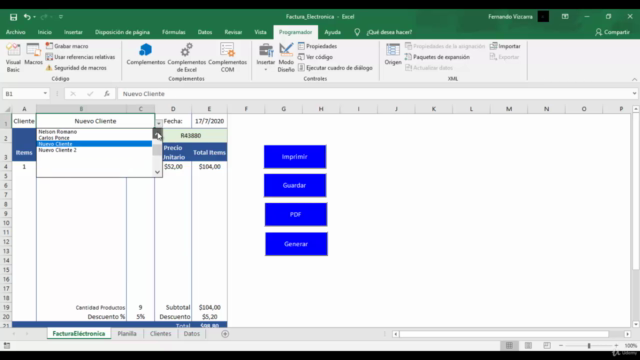Screen dimensions: 640x360
Task: Click the formula bar showing Nuevo Cliente
Action: tap(374, 94)
